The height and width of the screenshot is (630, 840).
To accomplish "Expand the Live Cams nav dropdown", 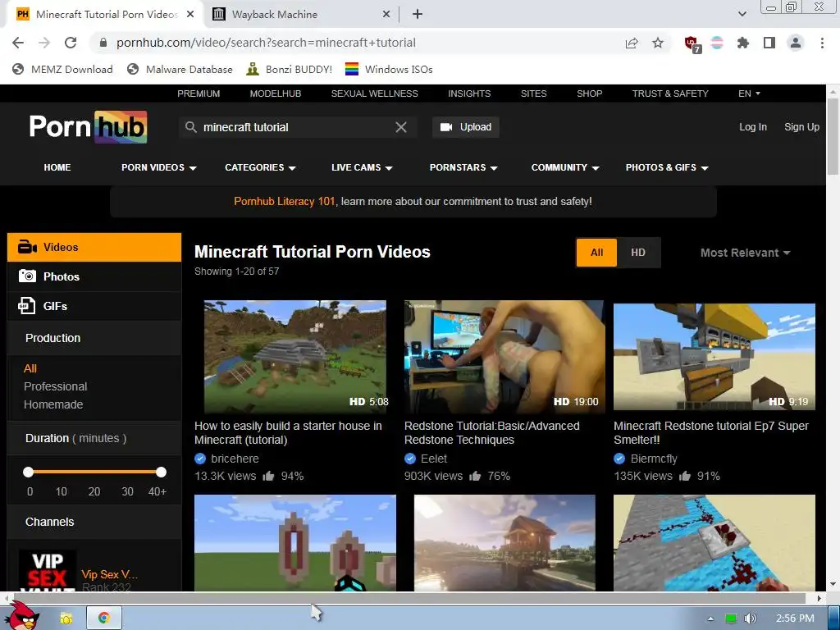I will [362, 167].
